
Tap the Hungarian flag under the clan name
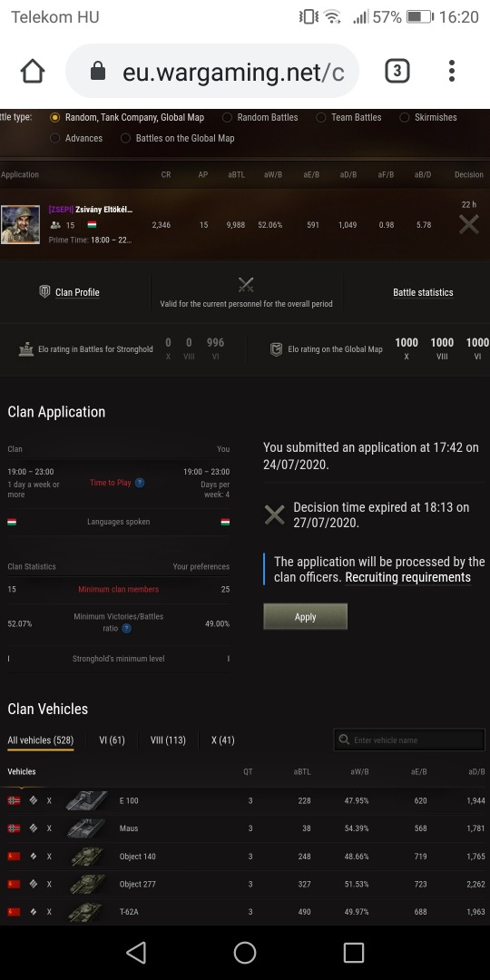pos(92,224)
